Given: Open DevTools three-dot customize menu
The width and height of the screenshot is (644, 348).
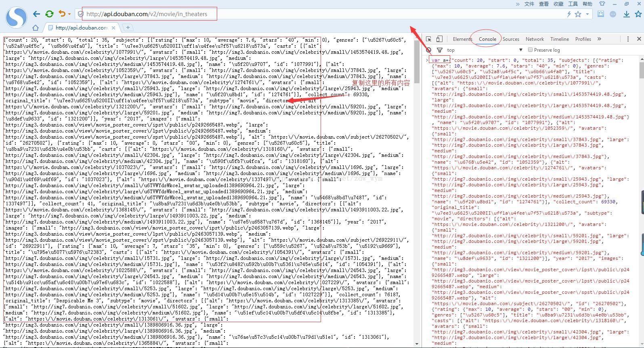Looking at the screenshot, I should click(628, 39).
